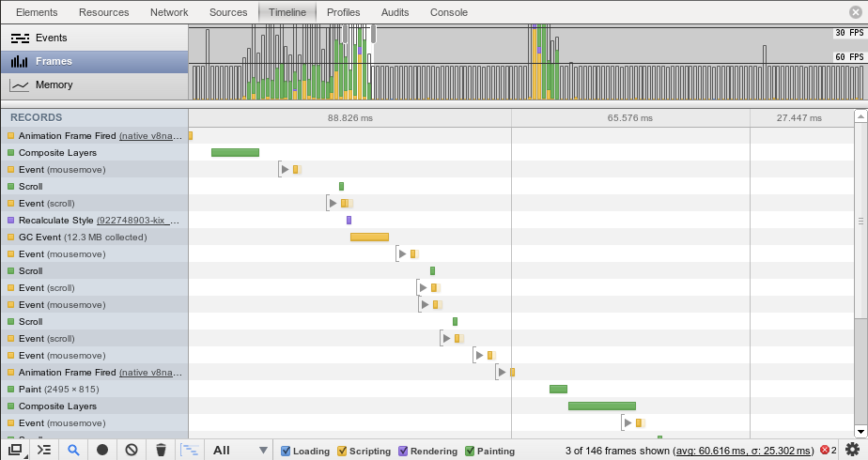Click the avg 60.616 ms frame statistics
This screenshot has height=460, width=868.
coord(745,452)
